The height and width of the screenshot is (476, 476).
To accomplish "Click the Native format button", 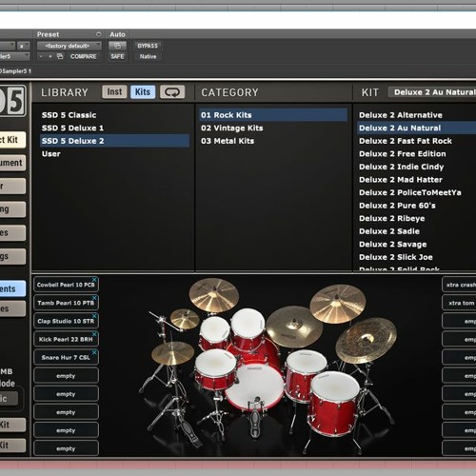I will click(148, 56).
